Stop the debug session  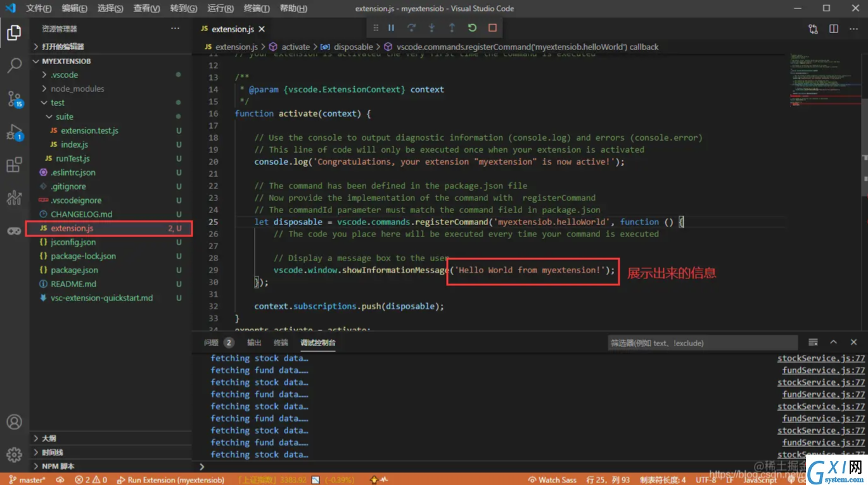[x=492, y=28]
